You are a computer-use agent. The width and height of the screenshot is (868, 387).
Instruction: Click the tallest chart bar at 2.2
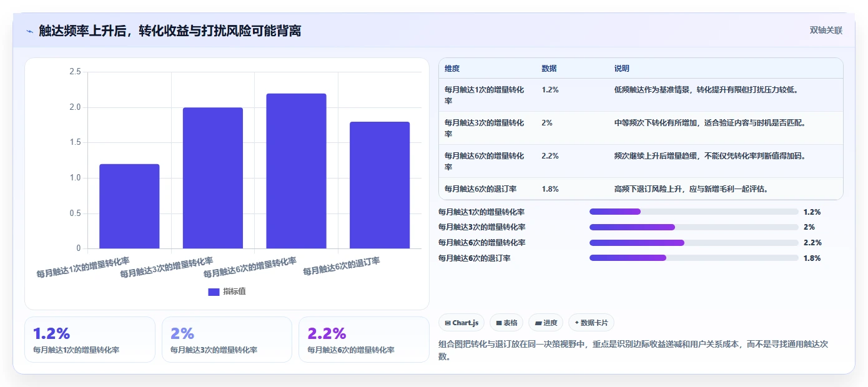(296, 171)
